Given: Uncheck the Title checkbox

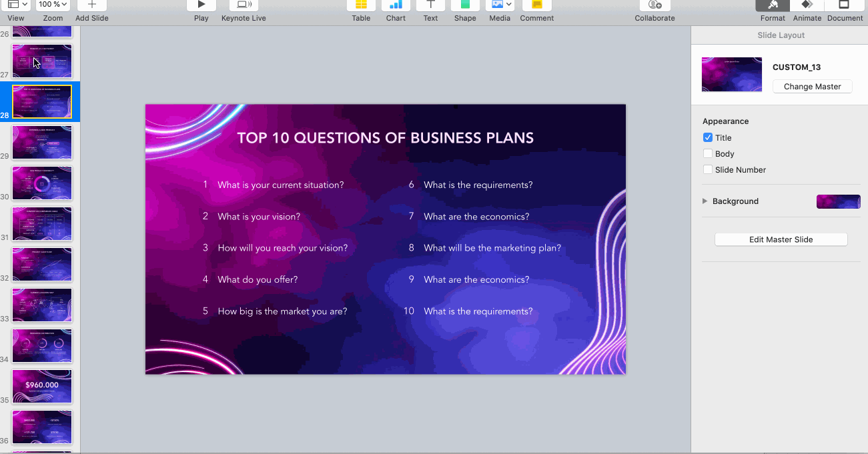Looking at the screenshot, I should pyautogui.click(x=708, y=138).
